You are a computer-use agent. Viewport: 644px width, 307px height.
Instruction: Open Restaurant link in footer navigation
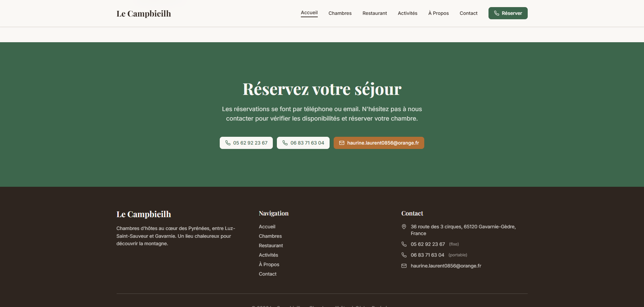(271, 246)
